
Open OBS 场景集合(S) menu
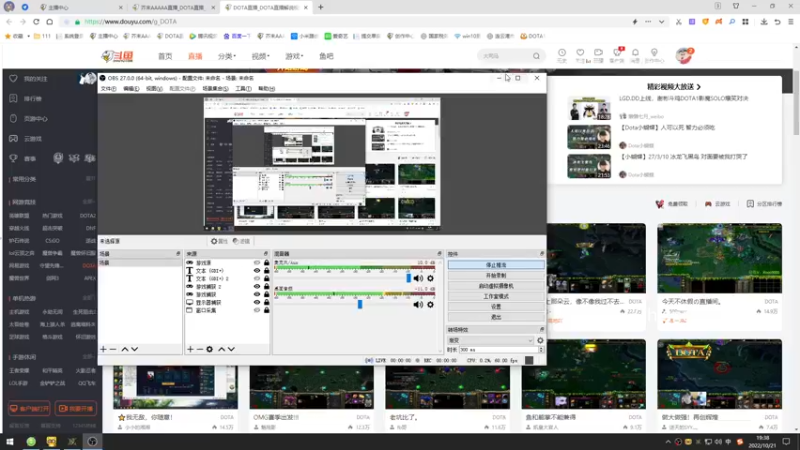[x=215, y=89]
